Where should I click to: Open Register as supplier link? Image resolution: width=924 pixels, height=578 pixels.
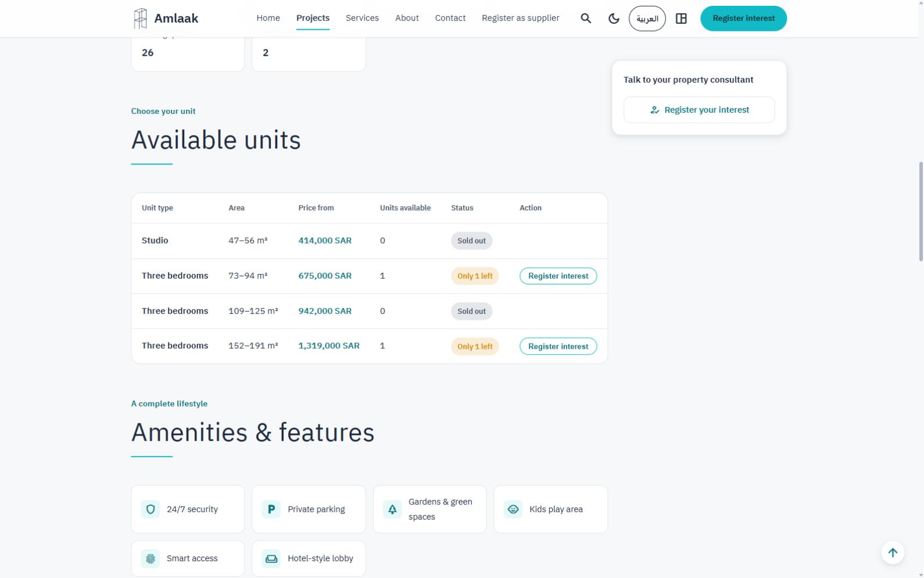coord(521,18)
